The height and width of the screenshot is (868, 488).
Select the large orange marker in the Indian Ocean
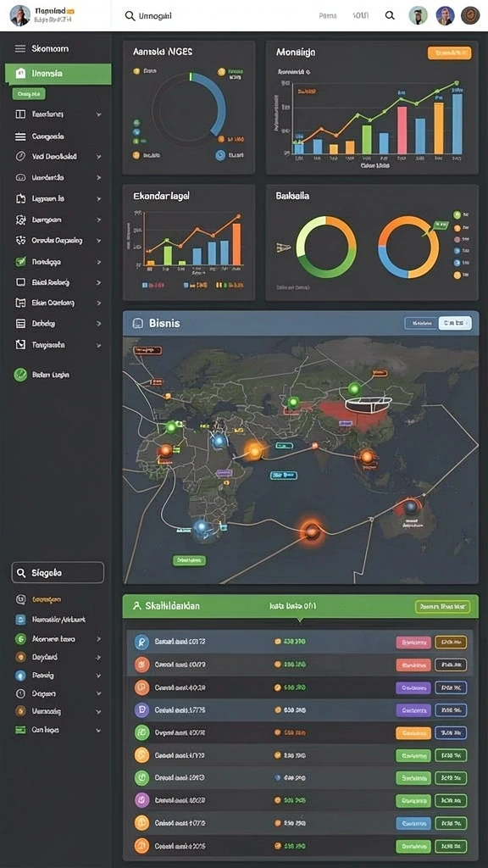click(x=312, y=531)
